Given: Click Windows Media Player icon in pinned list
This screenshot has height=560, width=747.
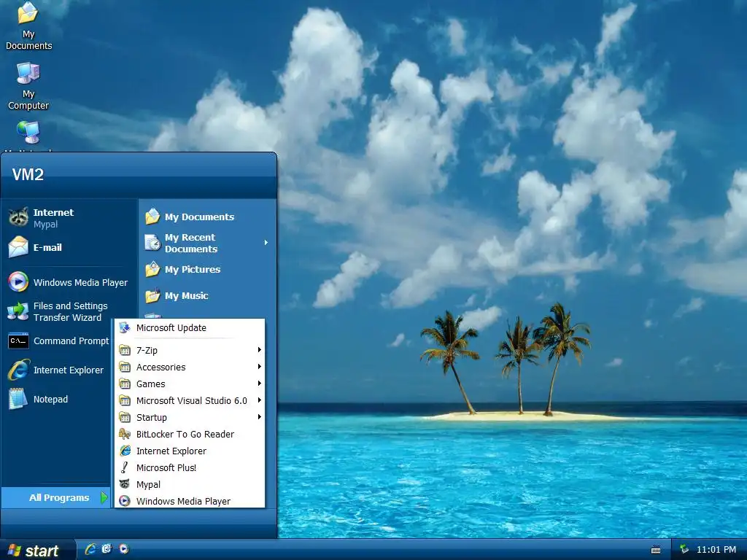Looking at the screenshot, I should [18, 282].
